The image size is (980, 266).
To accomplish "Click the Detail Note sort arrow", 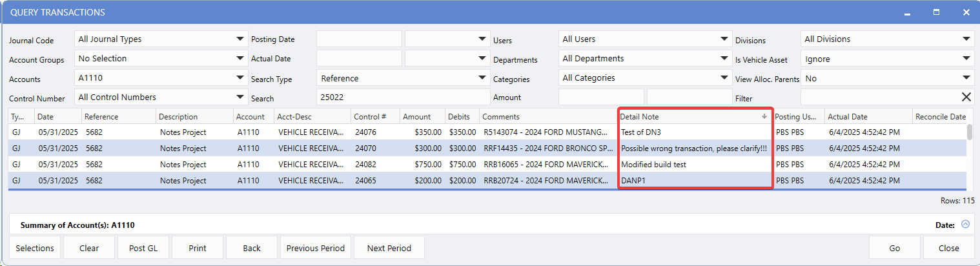I will 764,117.
